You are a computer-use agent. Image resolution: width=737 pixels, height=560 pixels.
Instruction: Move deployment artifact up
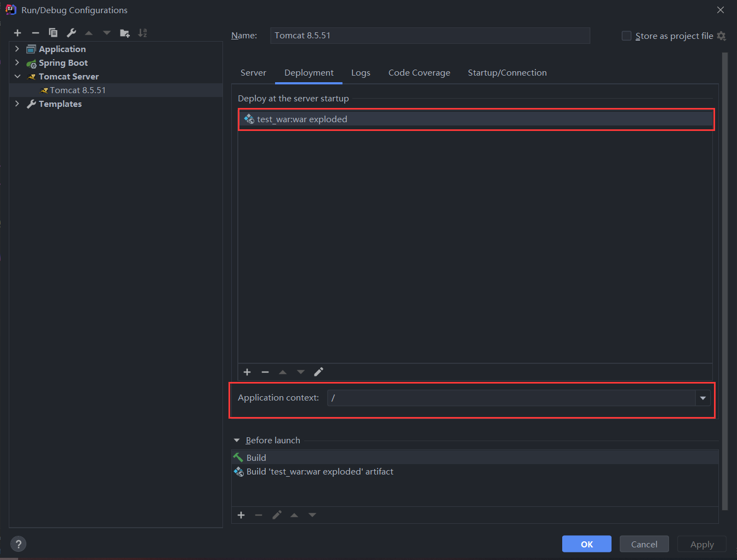click(283, 372)
